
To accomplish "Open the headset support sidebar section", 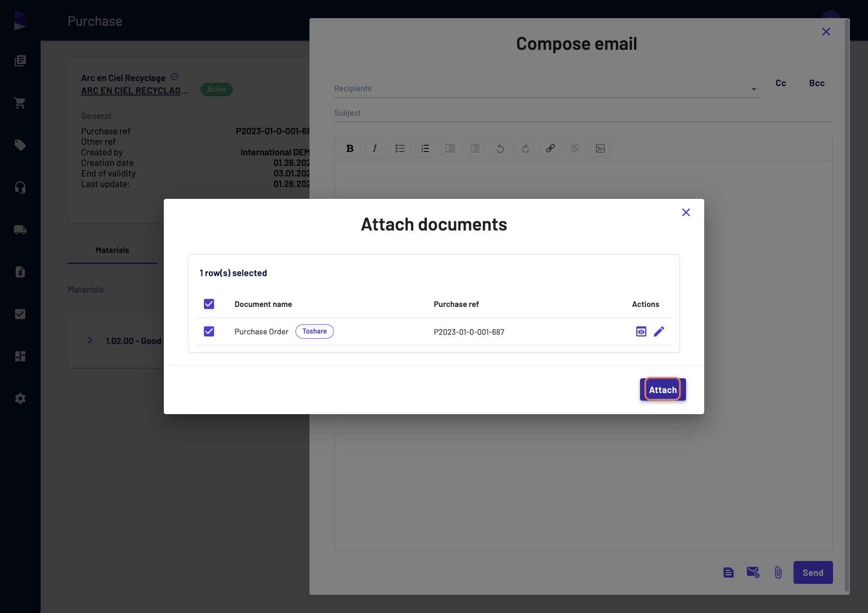I will [20, 187].
